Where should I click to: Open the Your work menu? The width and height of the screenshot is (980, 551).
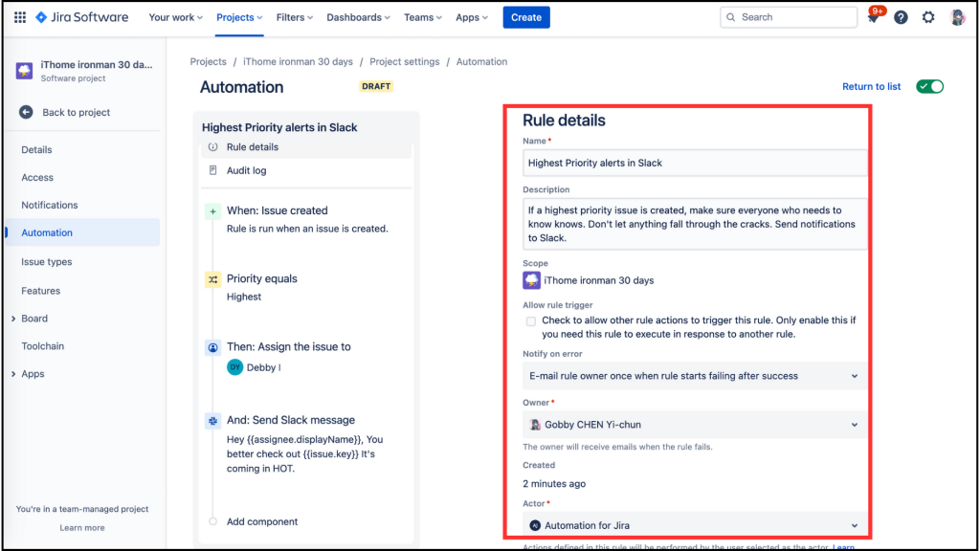coord(176,17)
